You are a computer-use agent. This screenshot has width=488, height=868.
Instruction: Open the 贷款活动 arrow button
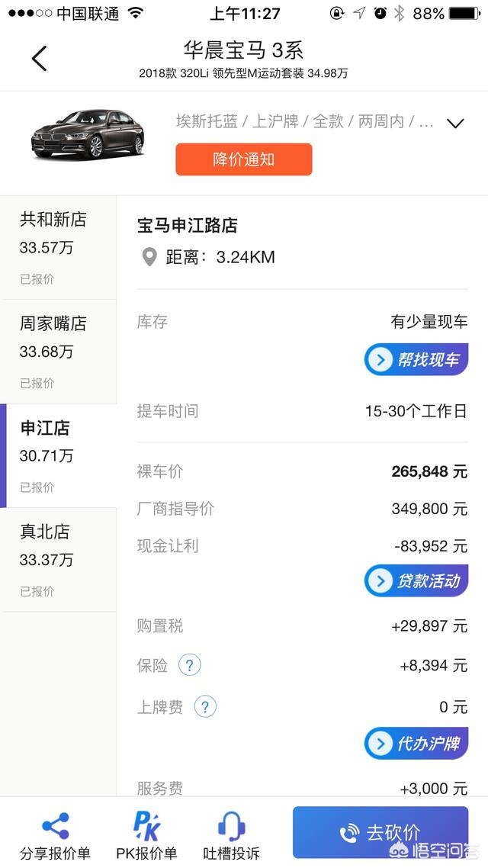pos(416,580)
